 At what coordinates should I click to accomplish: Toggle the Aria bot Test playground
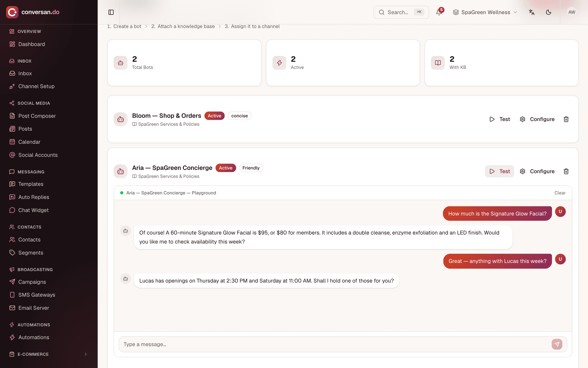[x=500, y=171]
